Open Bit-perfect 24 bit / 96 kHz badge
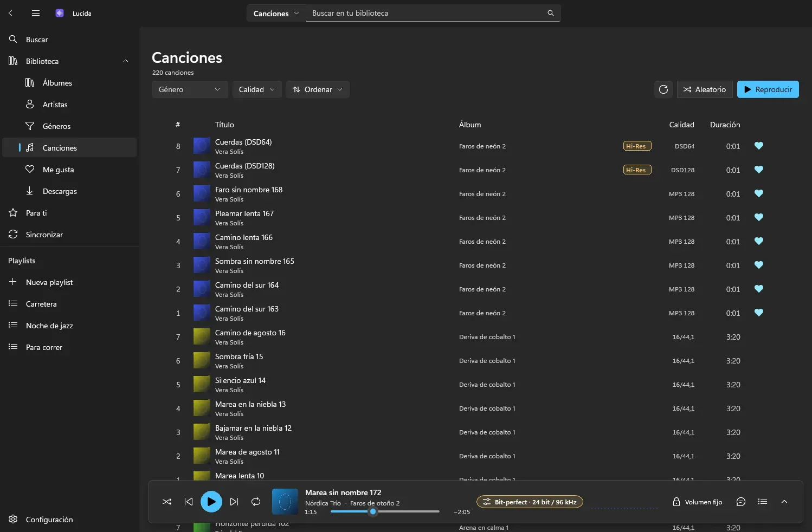 pyautogui.click(x=530, y=502)
